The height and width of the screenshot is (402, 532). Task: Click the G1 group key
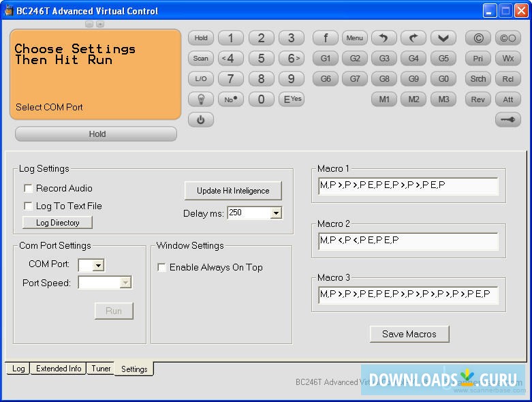(326, 59)
